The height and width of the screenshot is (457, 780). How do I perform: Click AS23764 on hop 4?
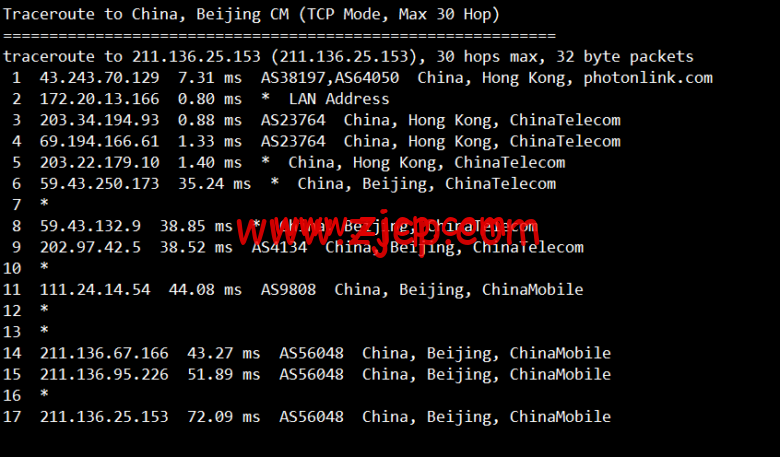tap(293, 141)
